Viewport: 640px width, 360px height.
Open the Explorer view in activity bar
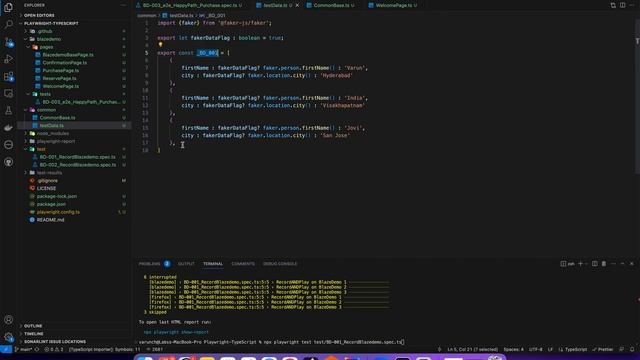(8, 7)
